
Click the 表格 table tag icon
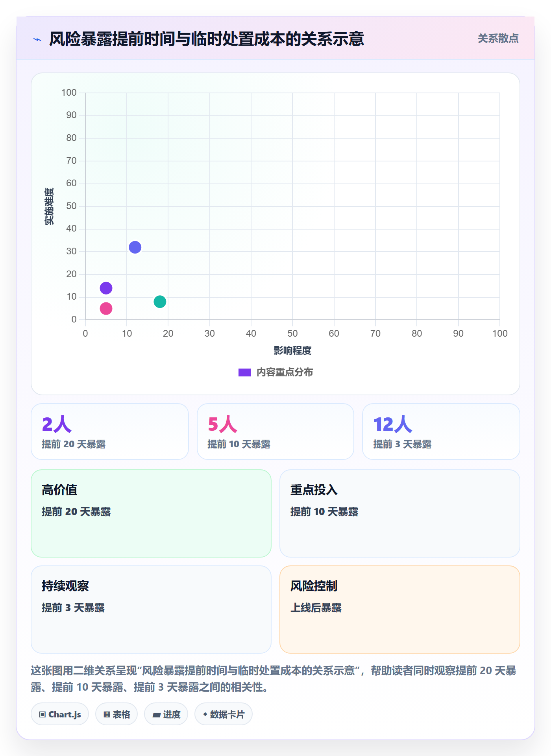pos(107,714)
